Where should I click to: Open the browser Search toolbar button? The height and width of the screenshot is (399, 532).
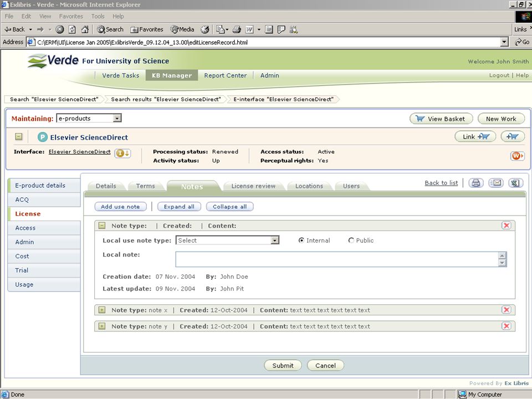(x=110, y=29)
